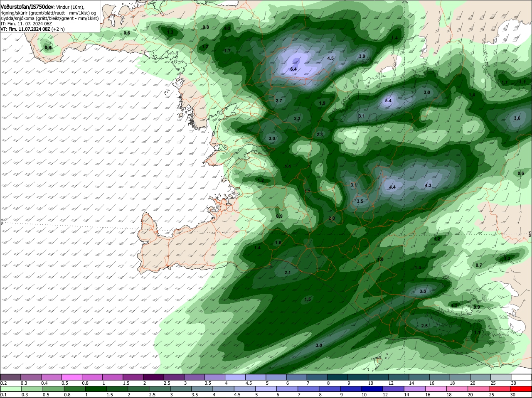The height and width of the screenshot is (398, 532).
Task: Pick the dark teal 9–10 snow legend swatch
Action: (x=357, y=377)
